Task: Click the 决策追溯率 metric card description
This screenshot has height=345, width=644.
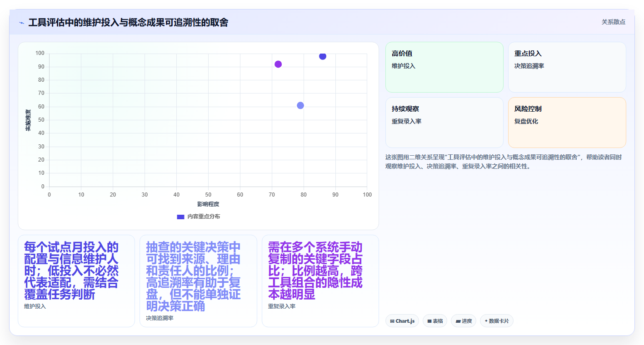Action: pyautogui.click(x=193, y=276)
